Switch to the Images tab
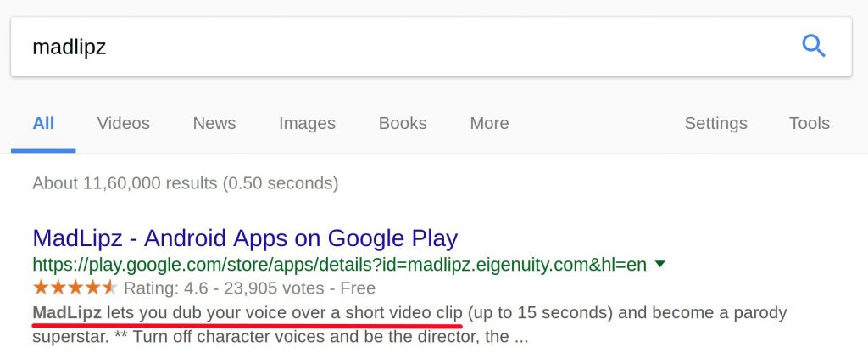 click(x=307, y=124)
